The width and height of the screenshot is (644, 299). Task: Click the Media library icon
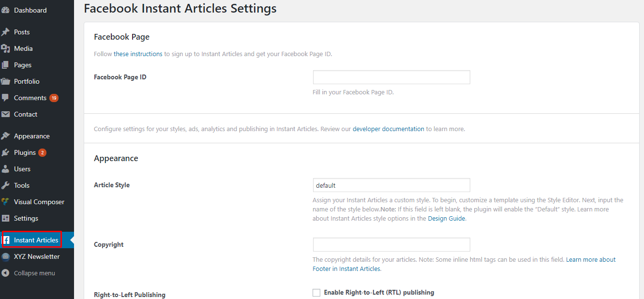(x=5, y=48)
